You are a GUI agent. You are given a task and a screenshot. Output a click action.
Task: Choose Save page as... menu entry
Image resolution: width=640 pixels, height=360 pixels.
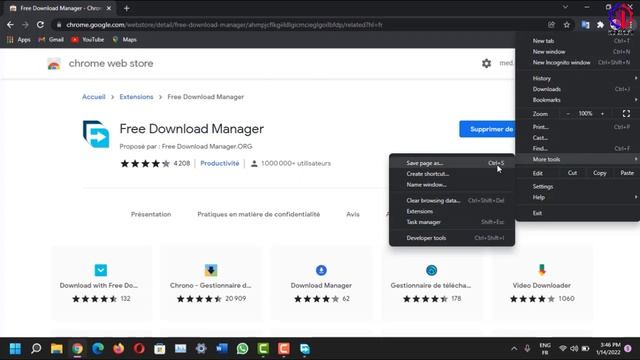pyautogui.click(x=452, y=163)
